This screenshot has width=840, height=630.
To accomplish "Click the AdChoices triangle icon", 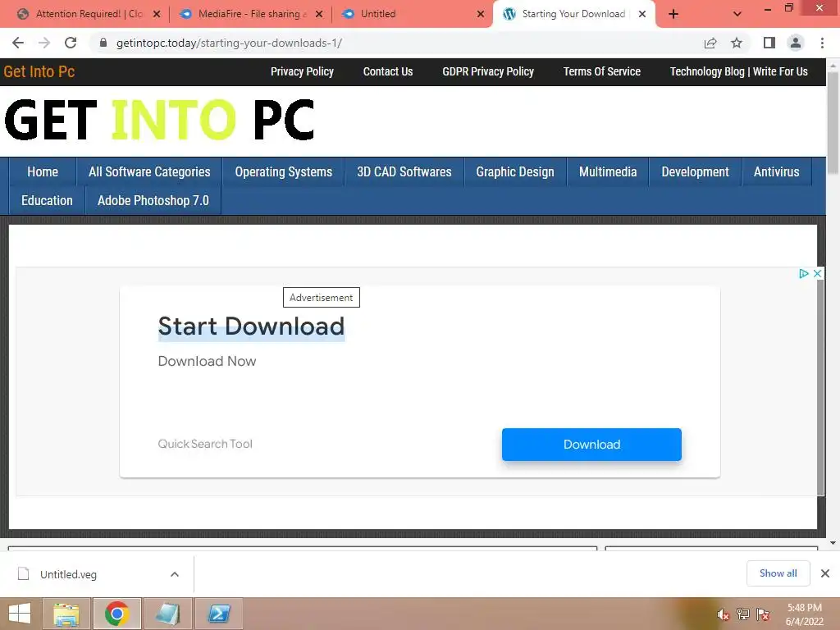I will click(x=804, y=274).
